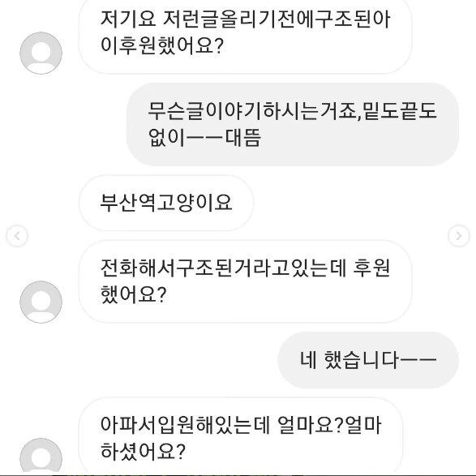Go to next image with right arrow
This screenshot has height=476, width=476.
(459, 236)
